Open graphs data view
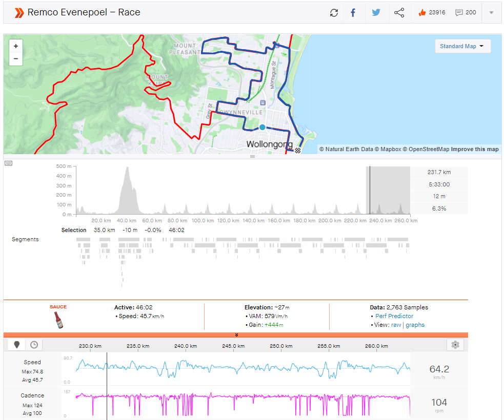Screen dimensions: 504x420 pos(415,325)
